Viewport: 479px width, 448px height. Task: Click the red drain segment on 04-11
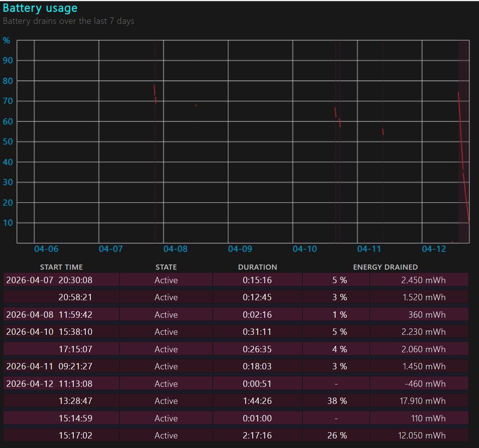coord(383,131)
